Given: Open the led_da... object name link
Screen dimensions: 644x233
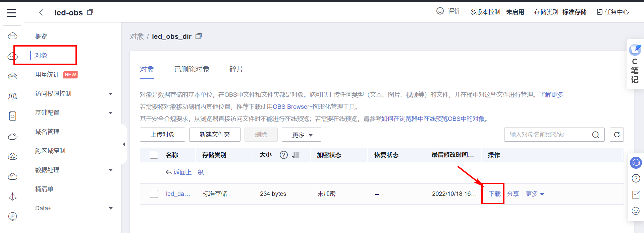Looking at the screenshot, I should (x=178, y=194).
